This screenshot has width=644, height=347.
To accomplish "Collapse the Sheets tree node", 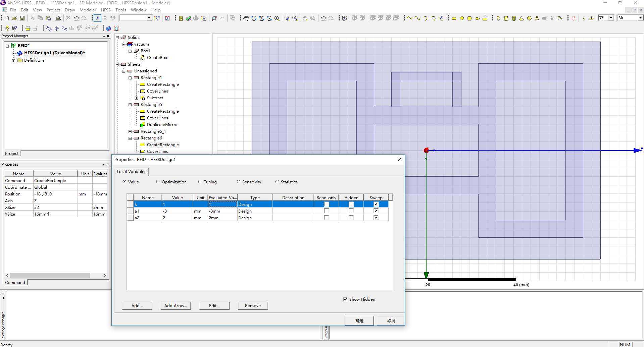I will coord(117,64).
